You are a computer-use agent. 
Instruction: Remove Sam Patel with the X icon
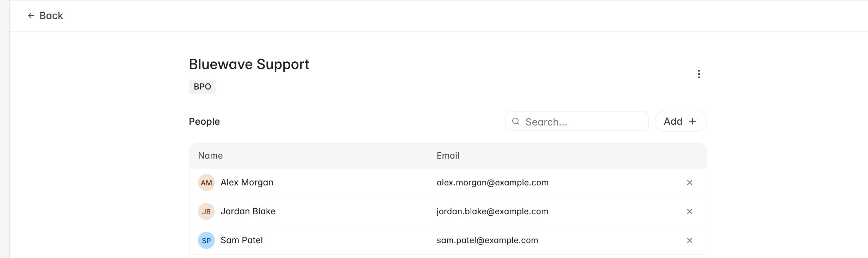(689, 240)
